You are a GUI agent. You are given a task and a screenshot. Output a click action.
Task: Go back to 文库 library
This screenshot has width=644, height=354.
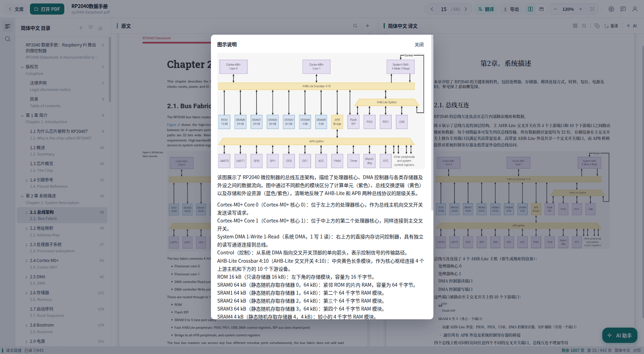16,9
